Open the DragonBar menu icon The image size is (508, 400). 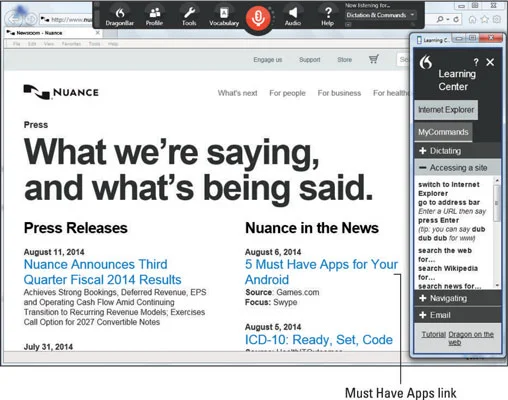tap(120, 17)
